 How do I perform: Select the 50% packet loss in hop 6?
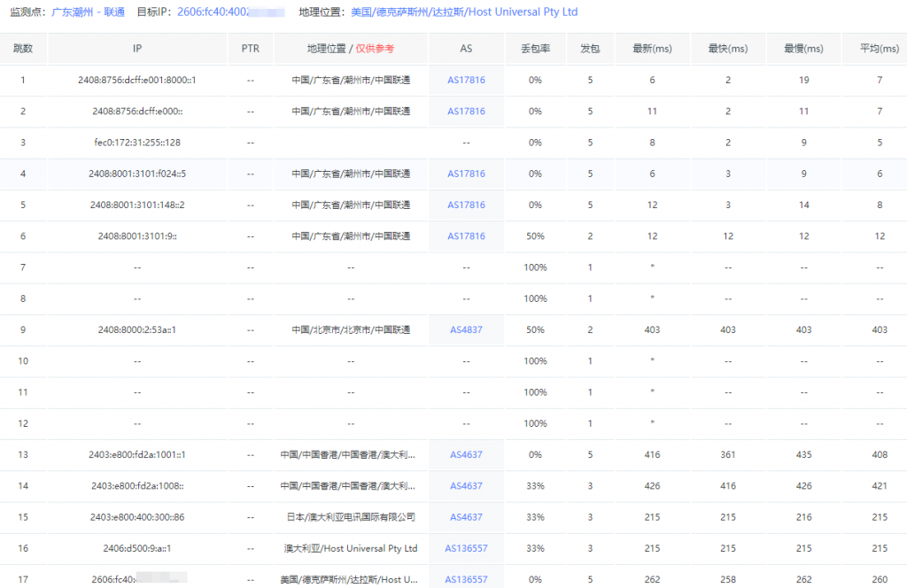click(536, 236)
